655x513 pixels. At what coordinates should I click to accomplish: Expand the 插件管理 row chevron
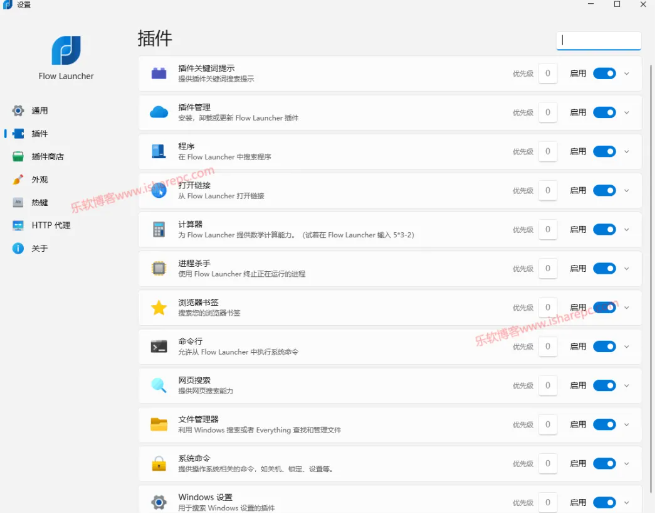(627, 112)
